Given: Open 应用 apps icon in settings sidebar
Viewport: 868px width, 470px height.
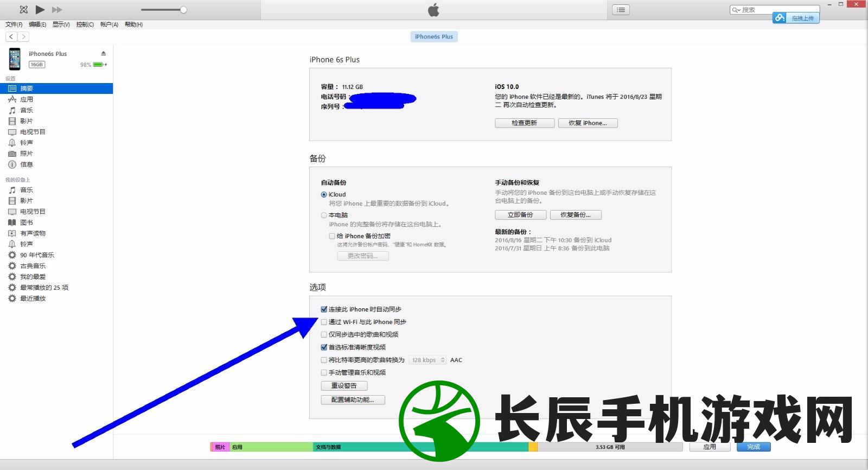Looking at the screenshot, I should (x=12, y=99).
